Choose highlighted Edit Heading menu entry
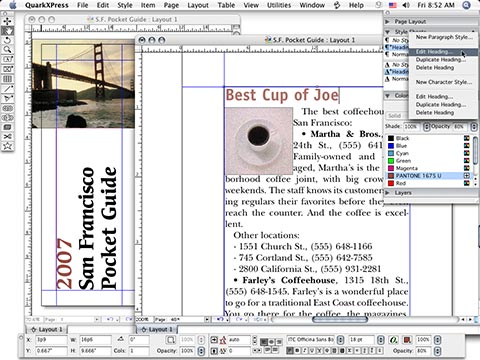This screenshot has width=480, height=360. [x=443, y=52]
